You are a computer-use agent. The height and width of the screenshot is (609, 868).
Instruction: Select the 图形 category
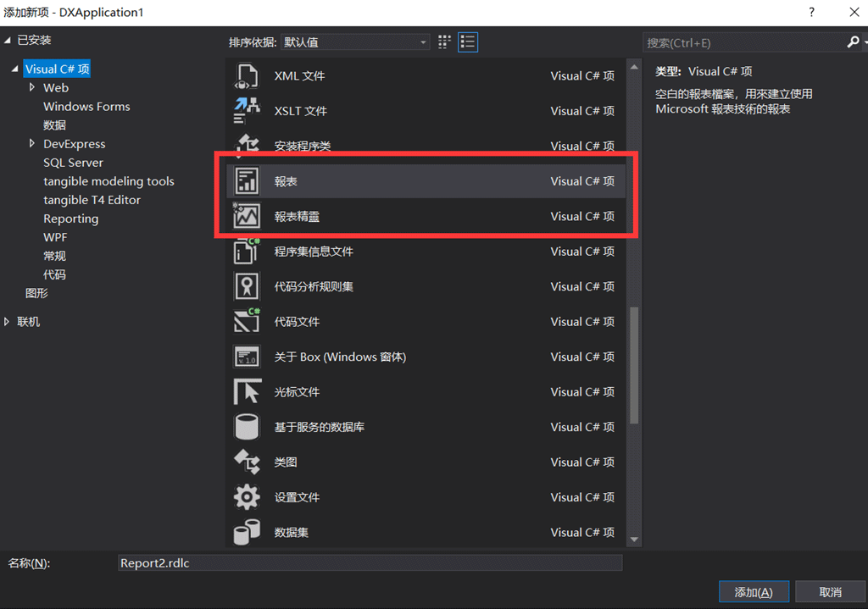coord(36,293)
